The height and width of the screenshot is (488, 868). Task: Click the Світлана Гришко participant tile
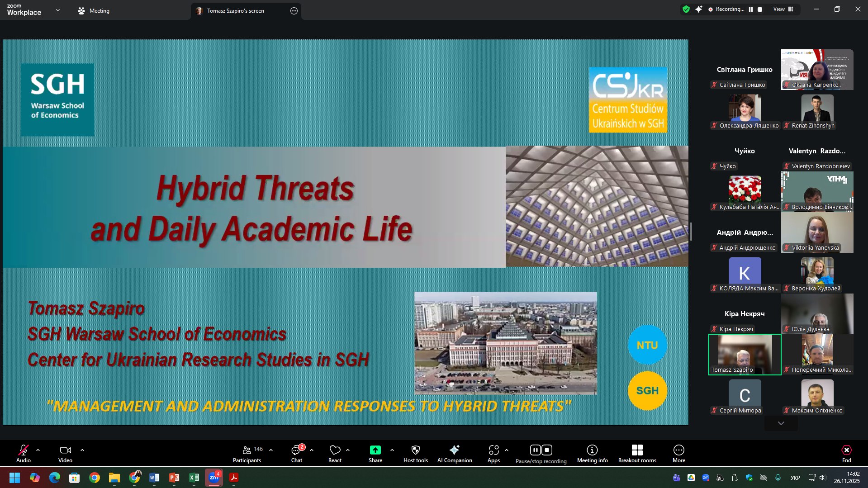click(x=745, y=70)
